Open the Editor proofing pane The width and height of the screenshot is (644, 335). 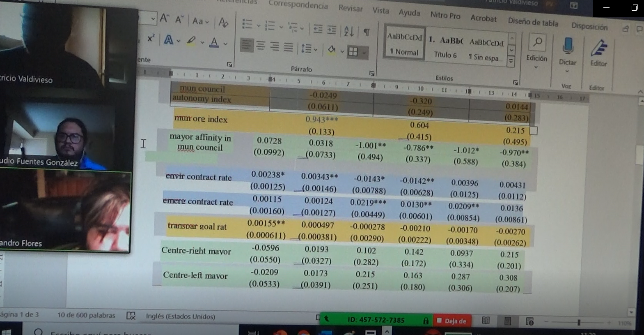pyautogui.click(x=598, y=53)
